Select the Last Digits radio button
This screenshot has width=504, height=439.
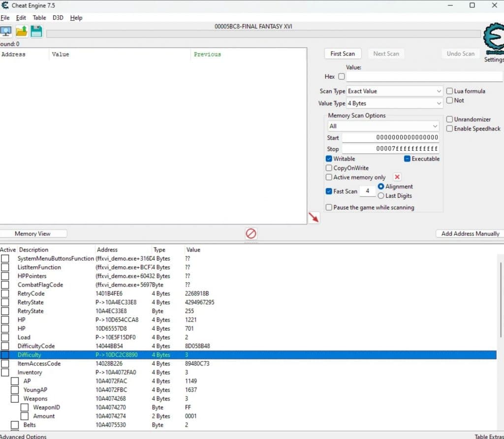381,196
